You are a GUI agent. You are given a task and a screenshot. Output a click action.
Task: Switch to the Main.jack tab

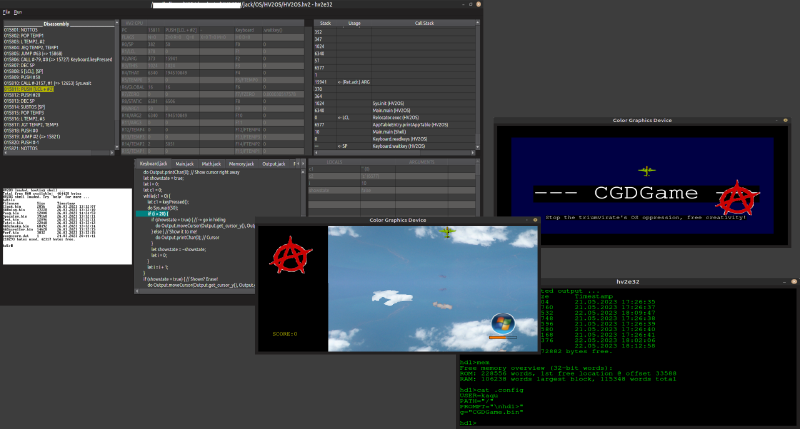pyautogui.click(x=184, y=163)
